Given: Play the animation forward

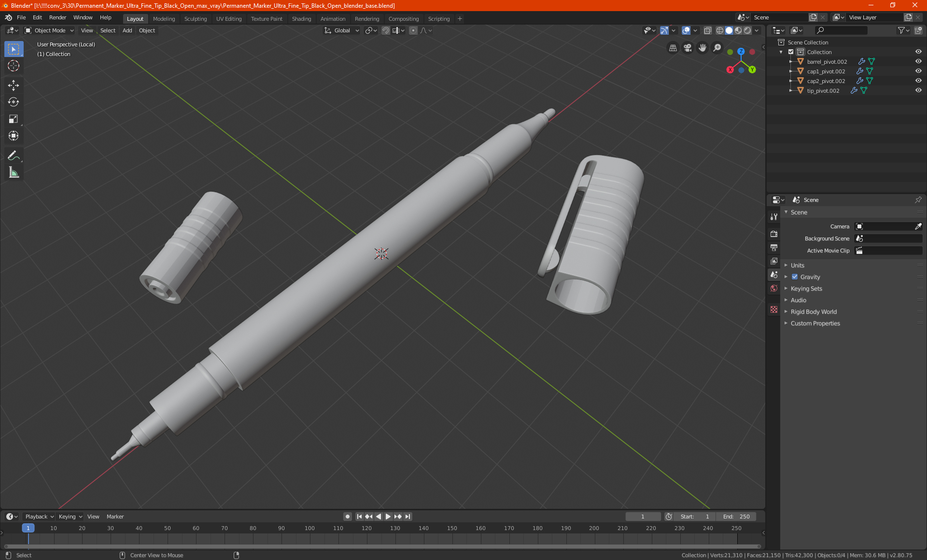Looking at the screenshot, I should pos(388,517).
